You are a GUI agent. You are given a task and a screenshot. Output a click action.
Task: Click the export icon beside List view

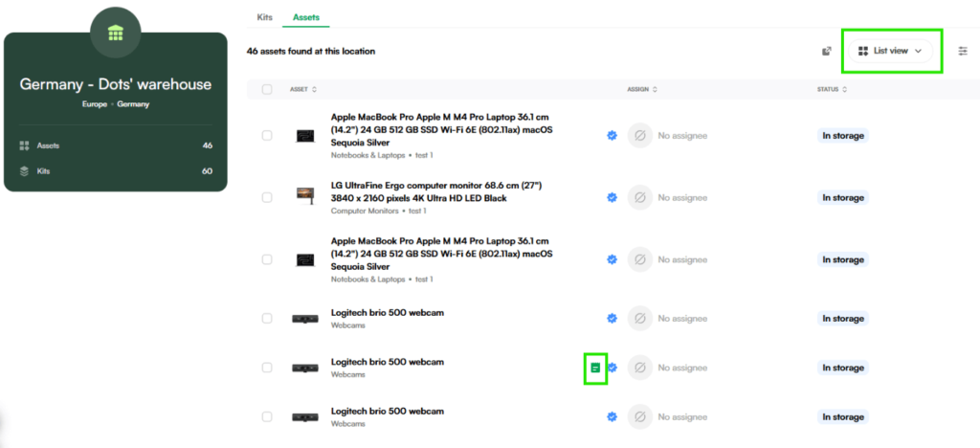(826, 52)
